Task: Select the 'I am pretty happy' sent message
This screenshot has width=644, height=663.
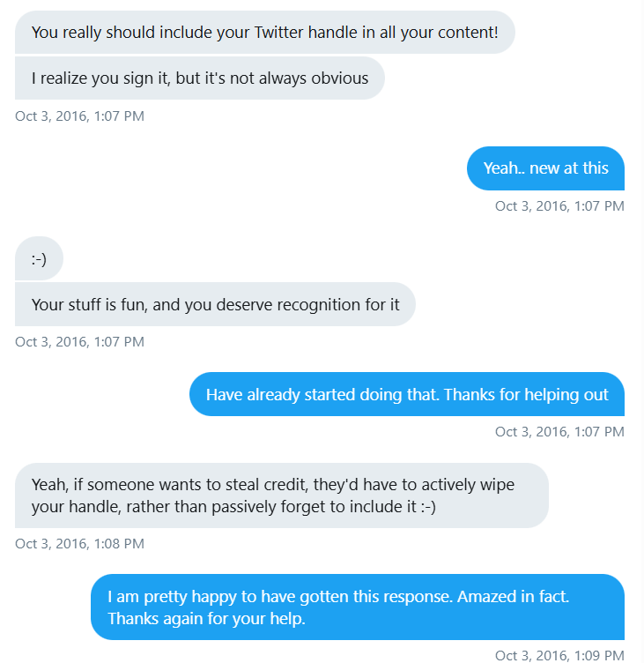Action: (357, 607)
